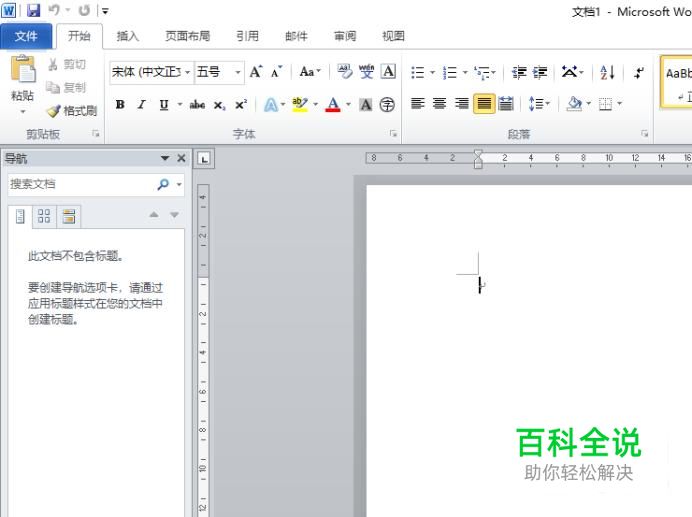Open the numbered list dropdown
692x517 pixels.
tap(465, 72)
